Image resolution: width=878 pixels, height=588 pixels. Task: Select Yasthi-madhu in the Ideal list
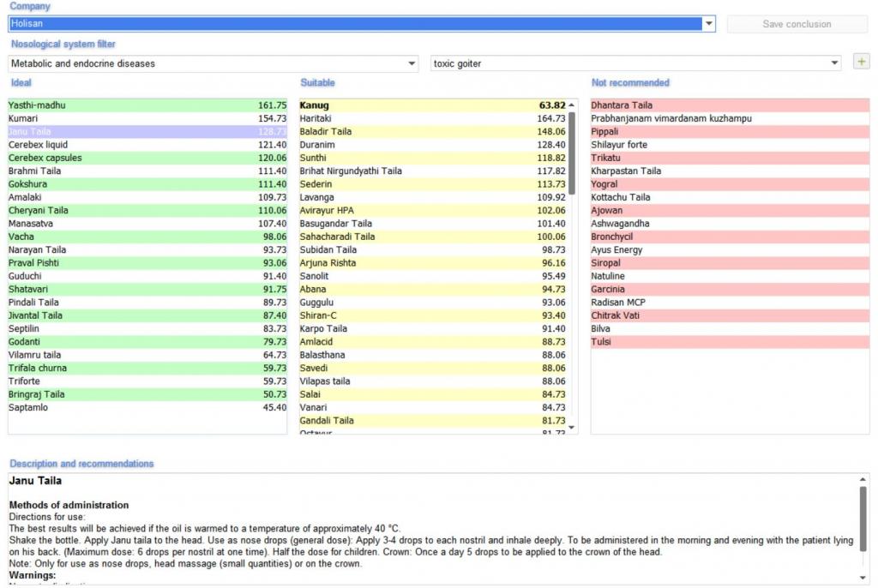point(147,105)
